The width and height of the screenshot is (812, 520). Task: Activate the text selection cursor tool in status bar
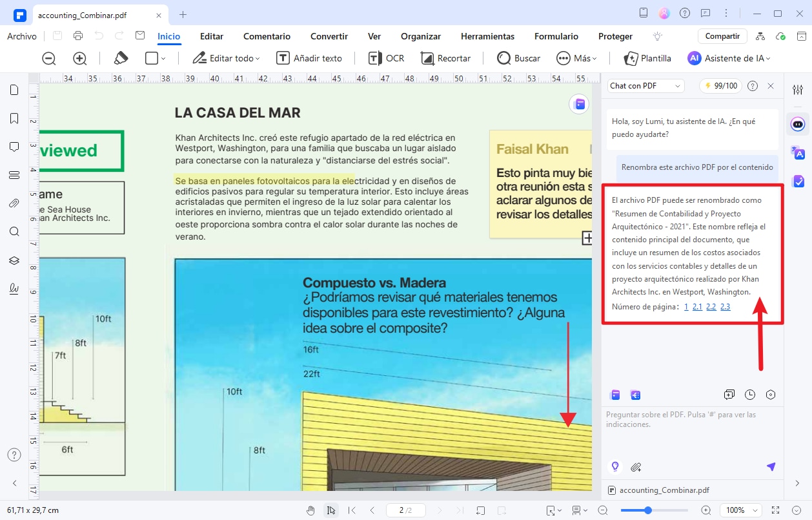point(331,510)
